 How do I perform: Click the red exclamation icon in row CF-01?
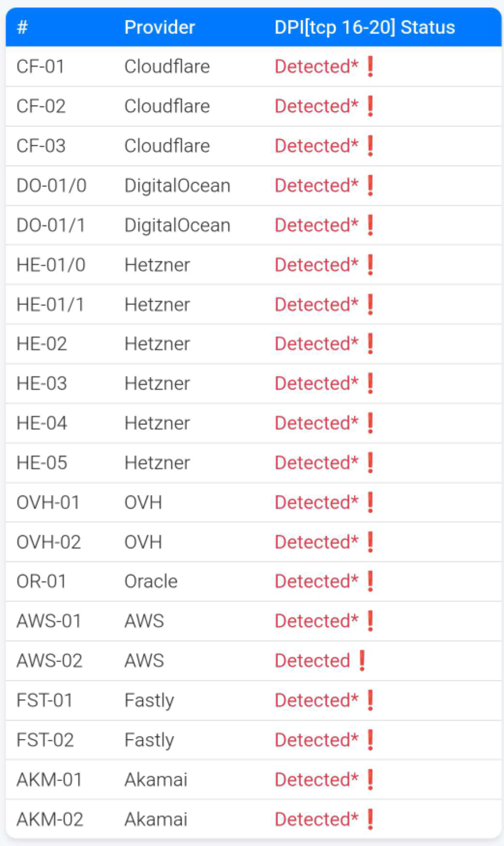click(370, 66)
